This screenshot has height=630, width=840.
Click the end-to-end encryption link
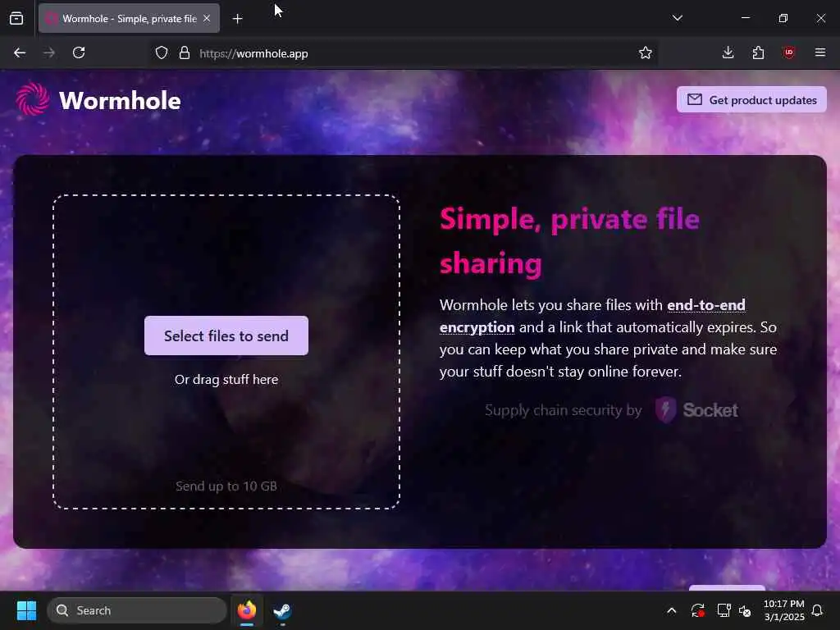592,316
